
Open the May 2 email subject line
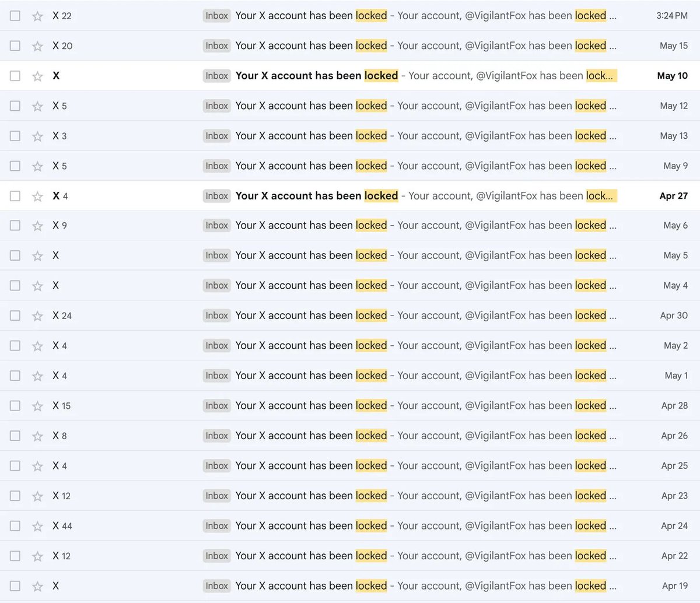[x=311, y=346]
